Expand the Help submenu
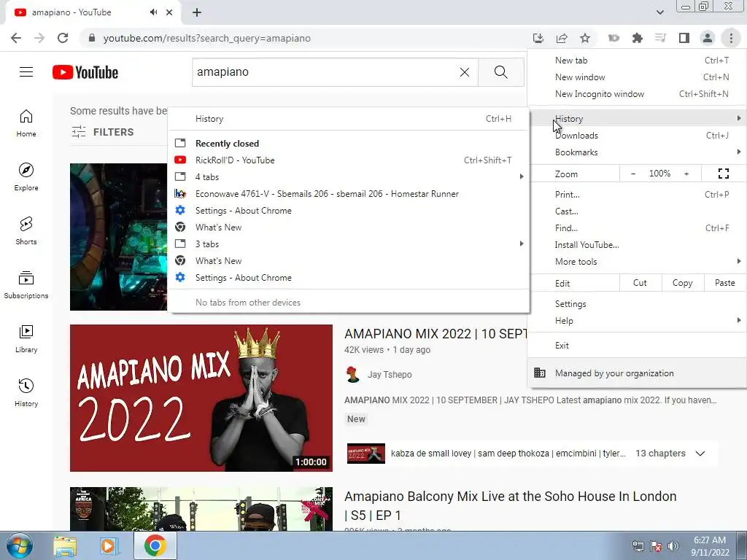 tap(637, 321)
